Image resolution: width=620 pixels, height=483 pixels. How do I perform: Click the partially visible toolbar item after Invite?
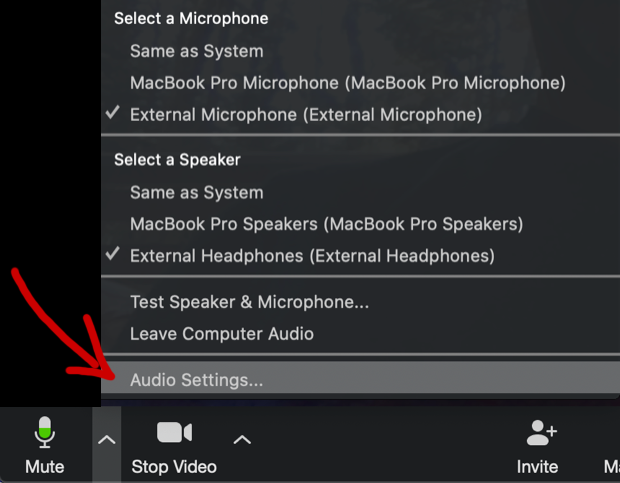pos(612,467)
